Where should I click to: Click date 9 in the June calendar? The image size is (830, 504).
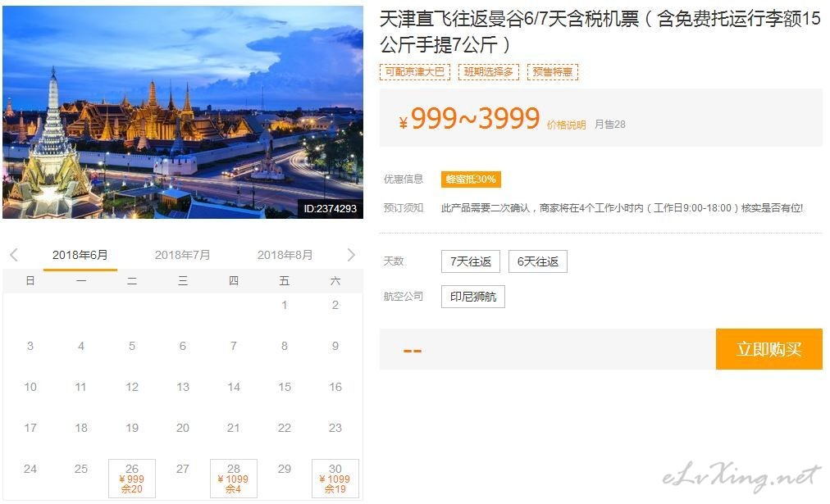(335, 345)
